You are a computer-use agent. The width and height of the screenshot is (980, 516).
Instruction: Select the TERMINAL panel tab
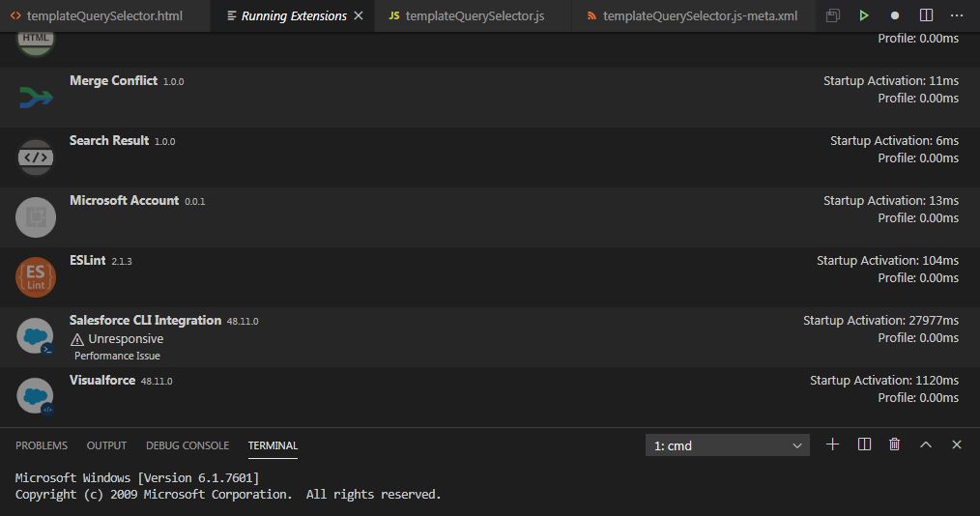click(x=273, y=445)
